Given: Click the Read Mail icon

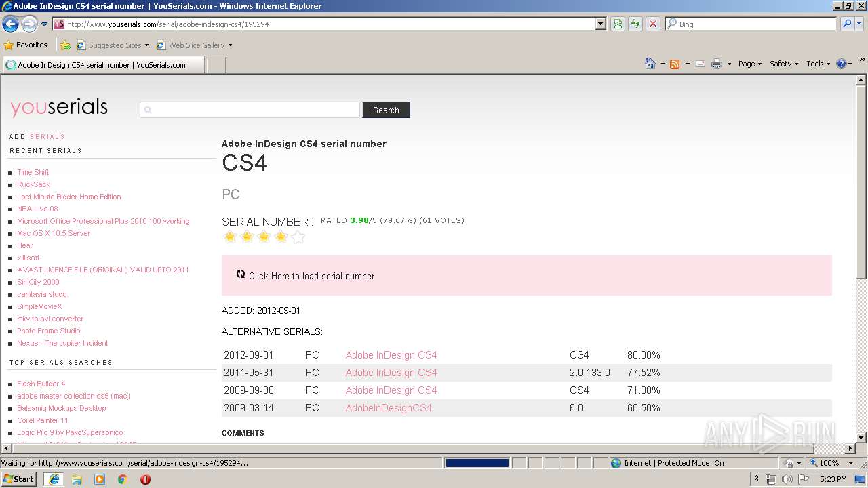Looking at the screenshot, I should coord(700,64).
